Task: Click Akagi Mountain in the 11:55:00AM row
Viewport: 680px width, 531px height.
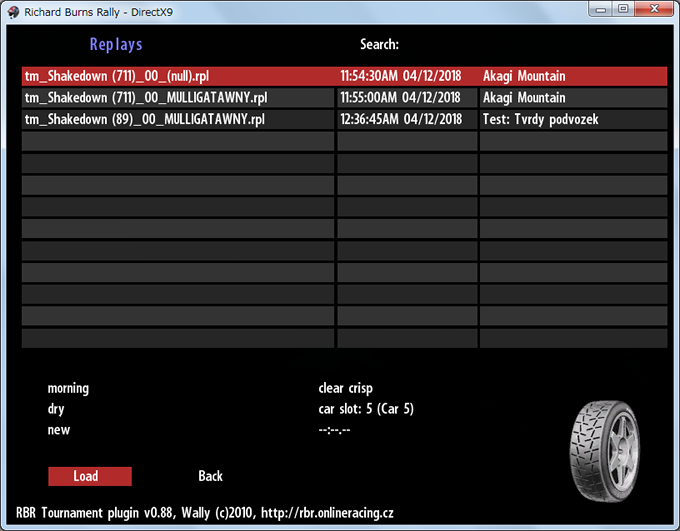Action: (x=573, y=98)
